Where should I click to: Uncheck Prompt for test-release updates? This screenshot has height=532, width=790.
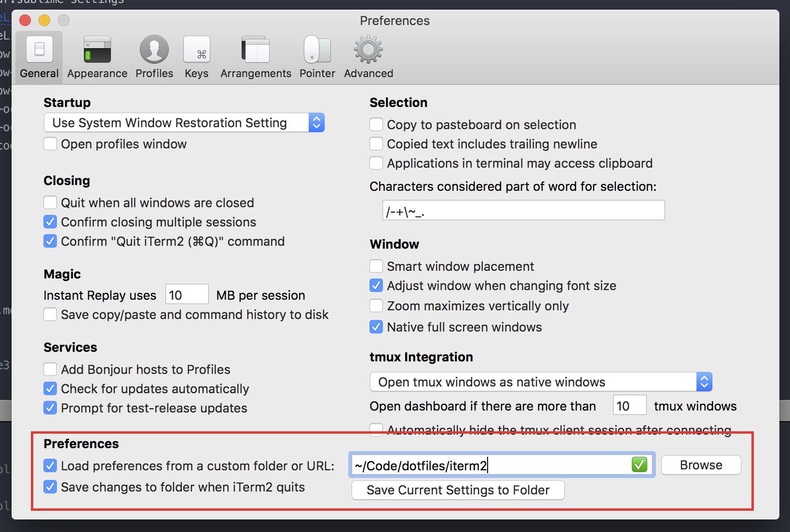click(50, 408)
